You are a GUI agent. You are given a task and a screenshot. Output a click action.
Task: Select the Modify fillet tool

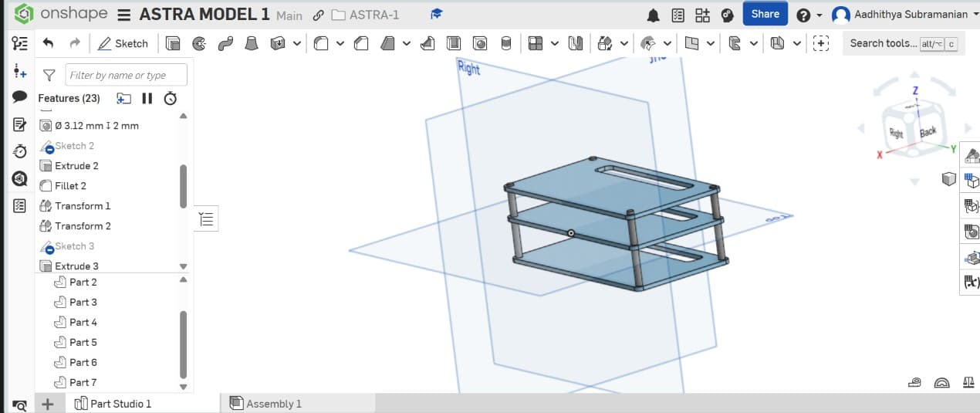pyautogui.click(x=648, y=43)
